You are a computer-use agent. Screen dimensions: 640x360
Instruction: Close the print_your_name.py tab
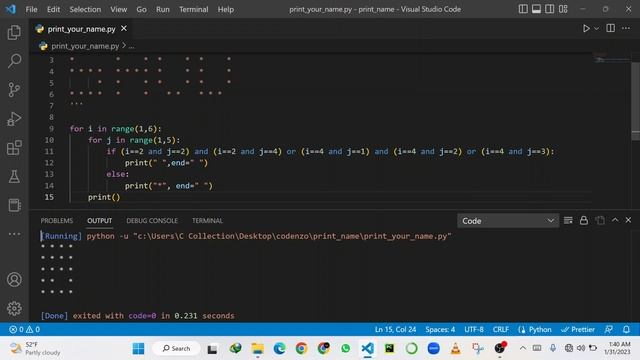coord(124,29)
